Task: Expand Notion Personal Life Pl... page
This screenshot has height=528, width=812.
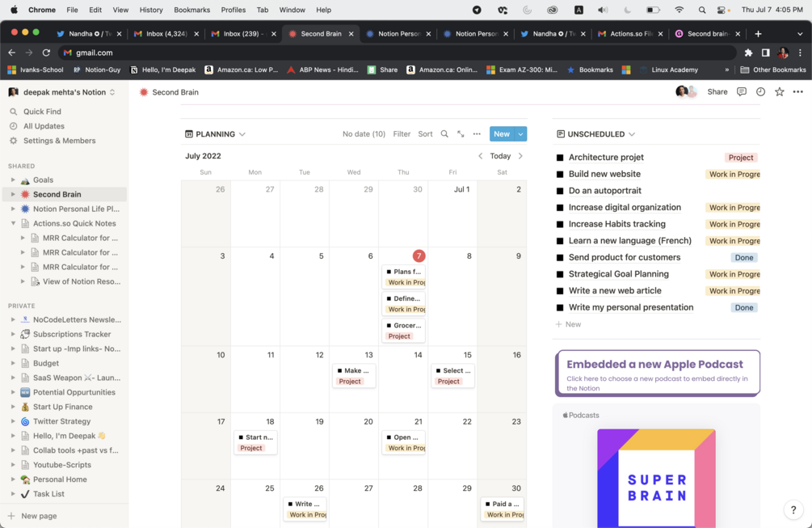Action: pos(13,209)
